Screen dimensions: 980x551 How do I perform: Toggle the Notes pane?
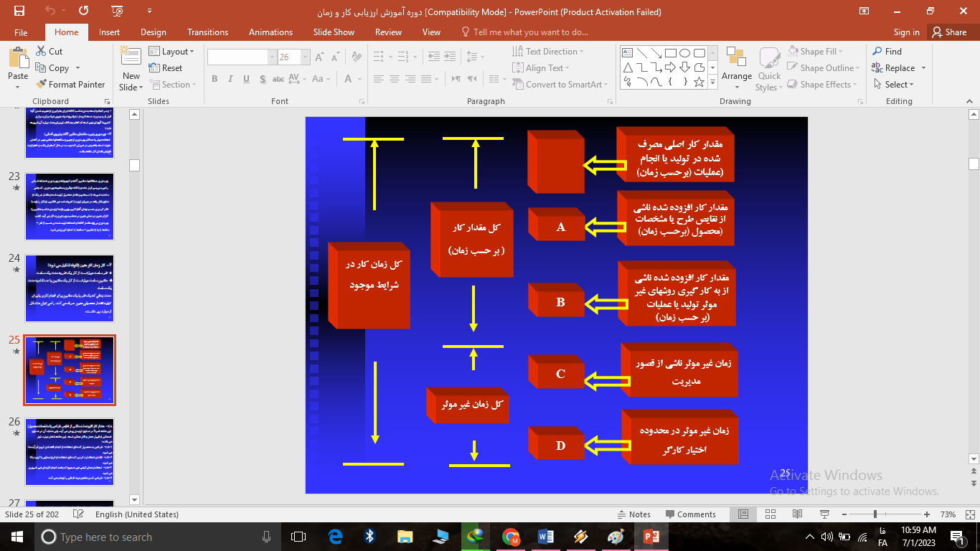(x=633, y=514)
